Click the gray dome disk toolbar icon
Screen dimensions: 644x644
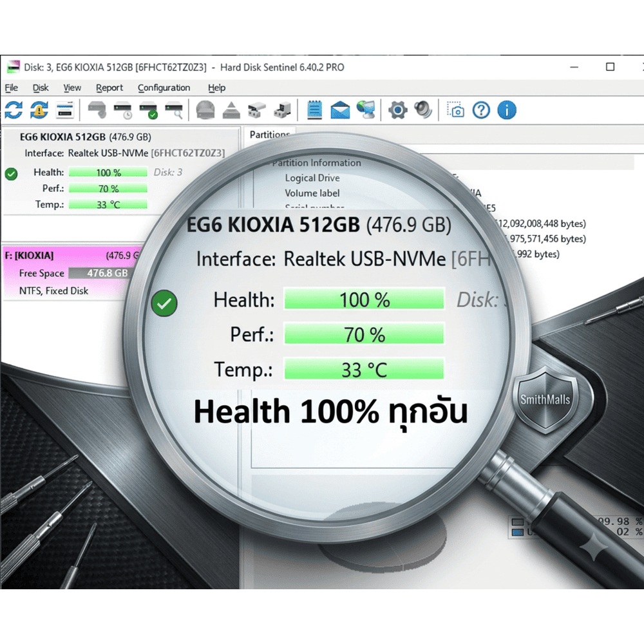coord(205,110)
